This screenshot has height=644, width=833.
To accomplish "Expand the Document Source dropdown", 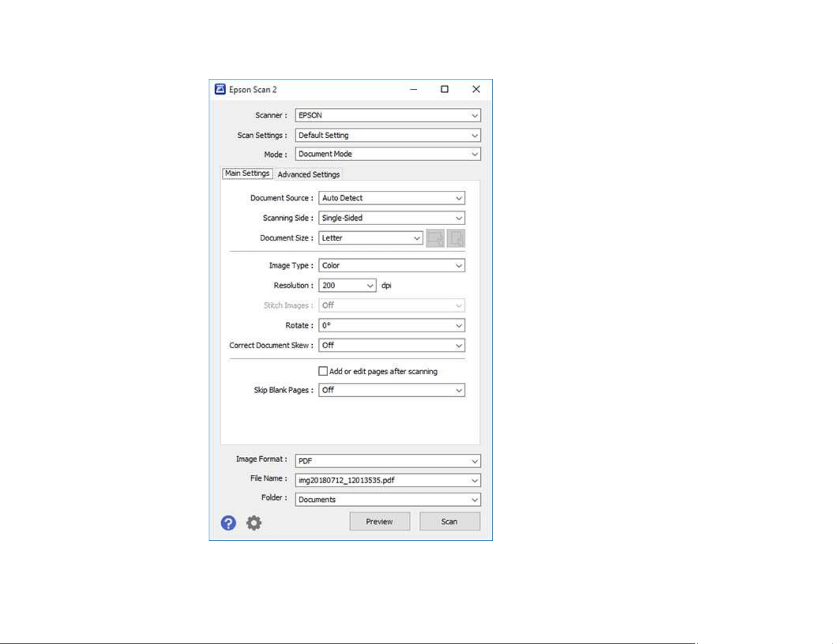I will click(x=392, y=198).
